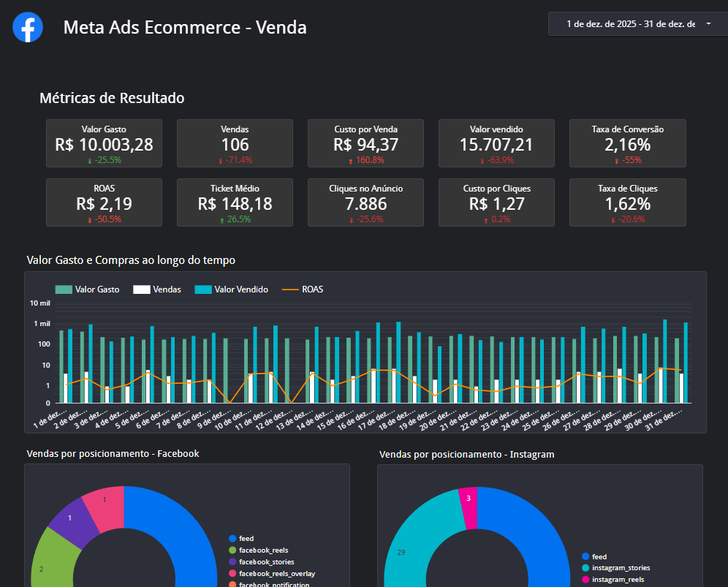728x587 pixels.
Task: Click the -25.5% change under Valor Gasto
Action: (x=105, y=160)
